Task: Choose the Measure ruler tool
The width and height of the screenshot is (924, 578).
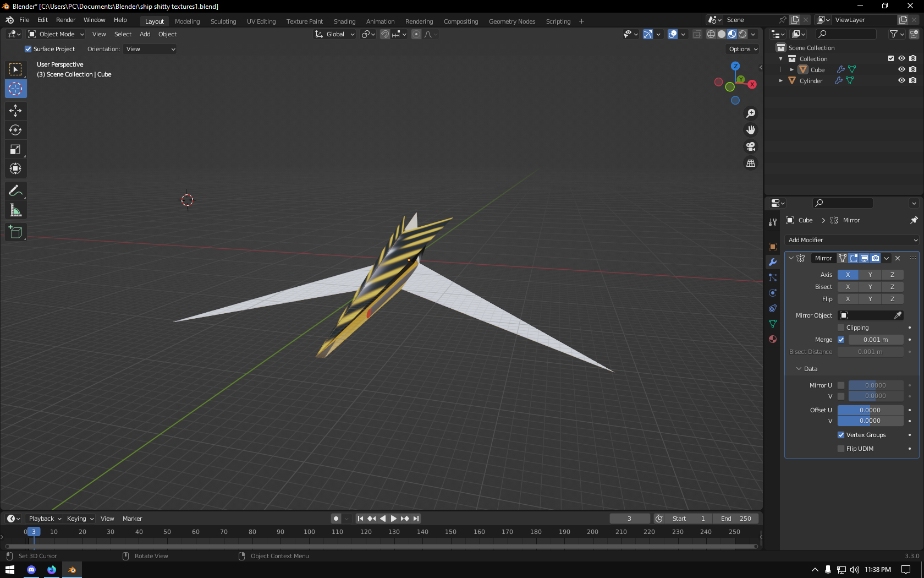Action: point(15,210)
